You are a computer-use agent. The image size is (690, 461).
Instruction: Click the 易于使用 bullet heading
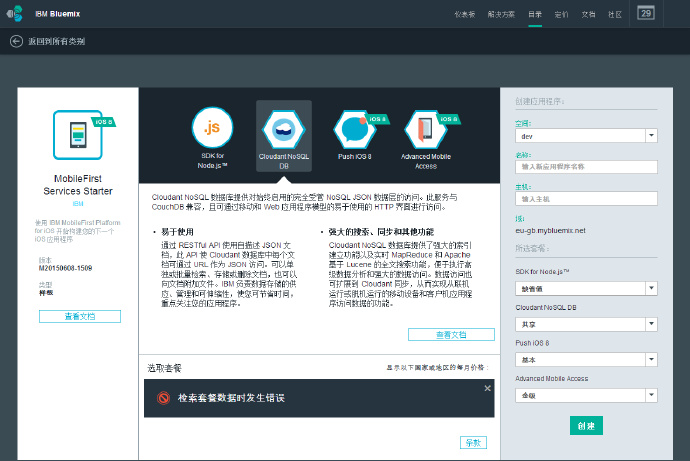point(177,232)
